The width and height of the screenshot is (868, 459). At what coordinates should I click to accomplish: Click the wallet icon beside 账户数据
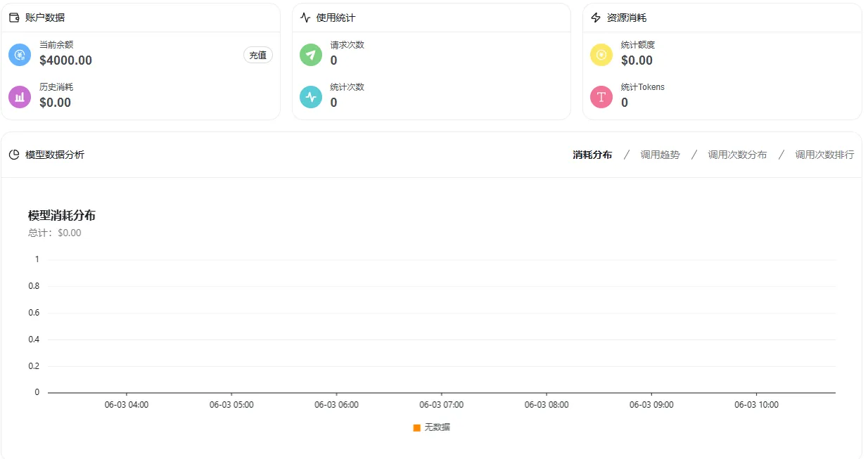[14, 18]
